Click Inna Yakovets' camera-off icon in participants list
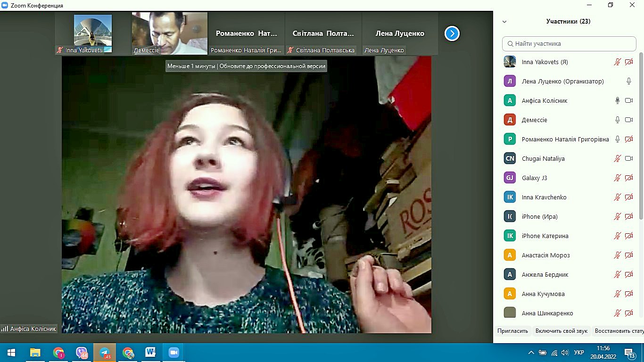Image resolution: width=644 pixels, height=362 pixels. 628,62
